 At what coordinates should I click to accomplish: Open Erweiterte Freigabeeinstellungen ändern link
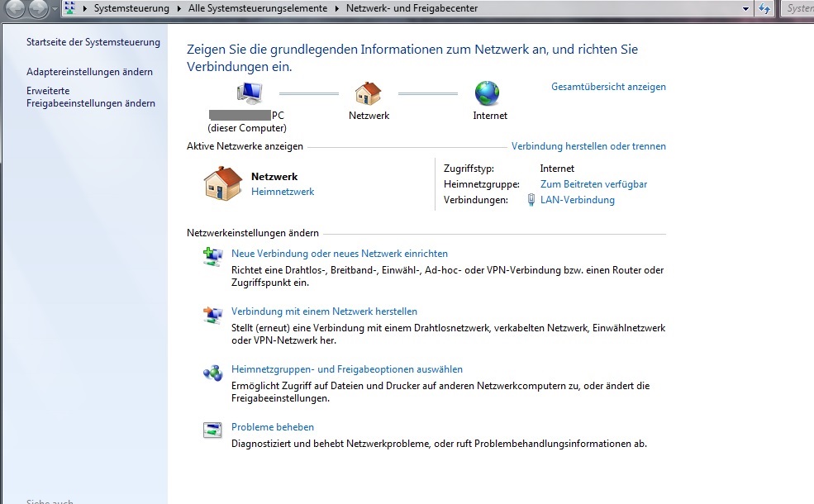point(90,97)
